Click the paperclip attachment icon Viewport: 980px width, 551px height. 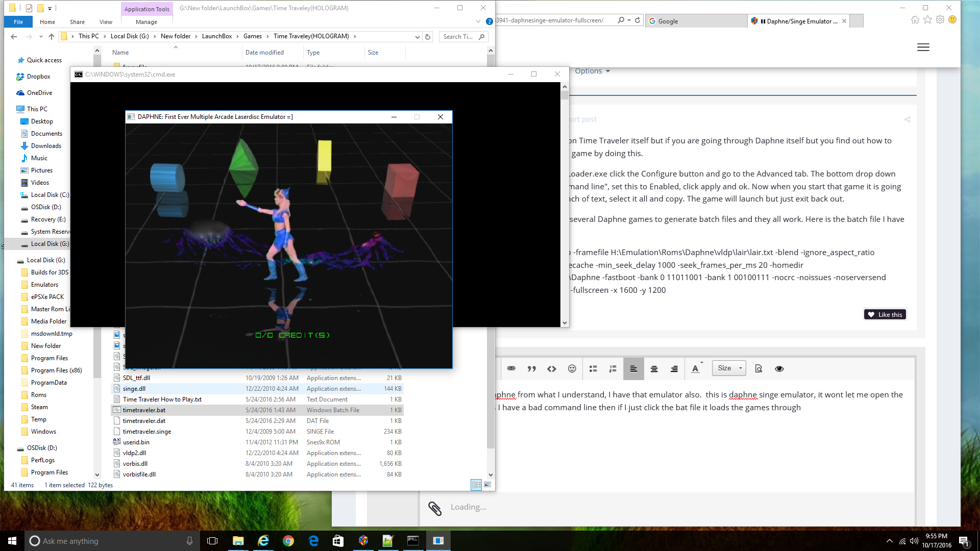click(x=435, y=508)
